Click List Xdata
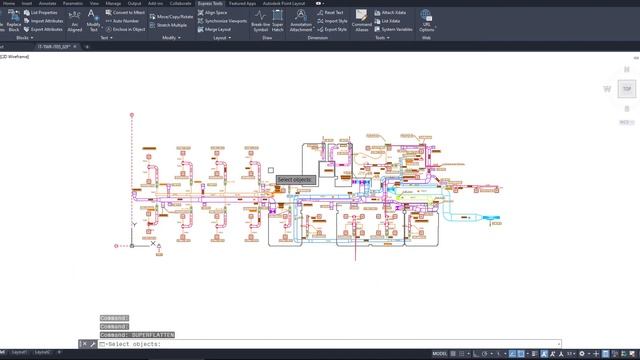This screenshot has width=640, height=360. [x=387, y=21]
